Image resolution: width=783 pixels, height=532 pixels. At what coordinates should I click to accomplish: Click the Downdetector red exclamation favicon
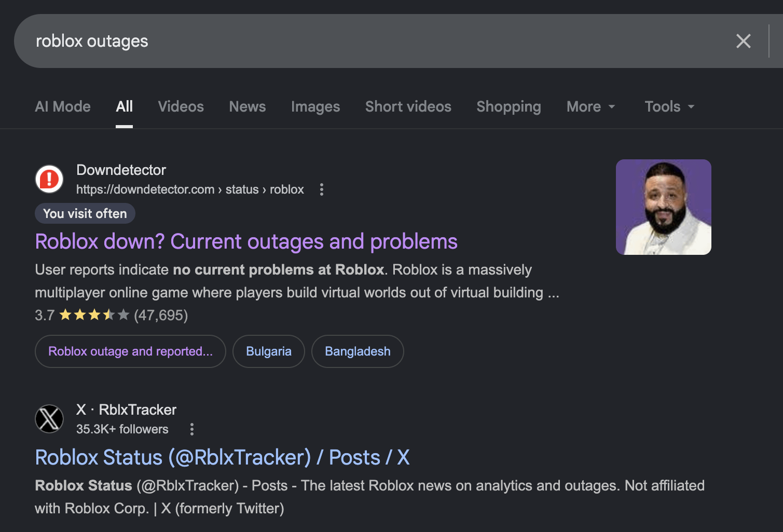[x=49, y=179]
